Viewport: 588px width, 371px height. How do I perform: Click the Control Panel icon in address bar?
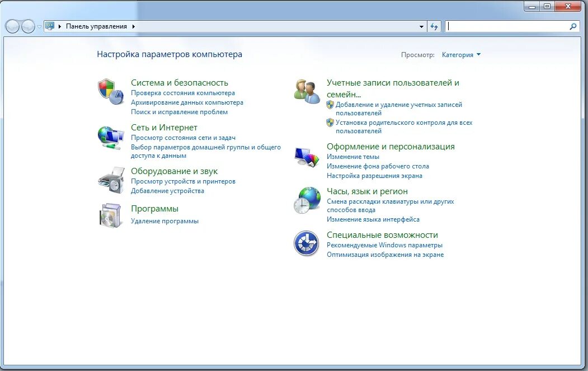point(49,26)
